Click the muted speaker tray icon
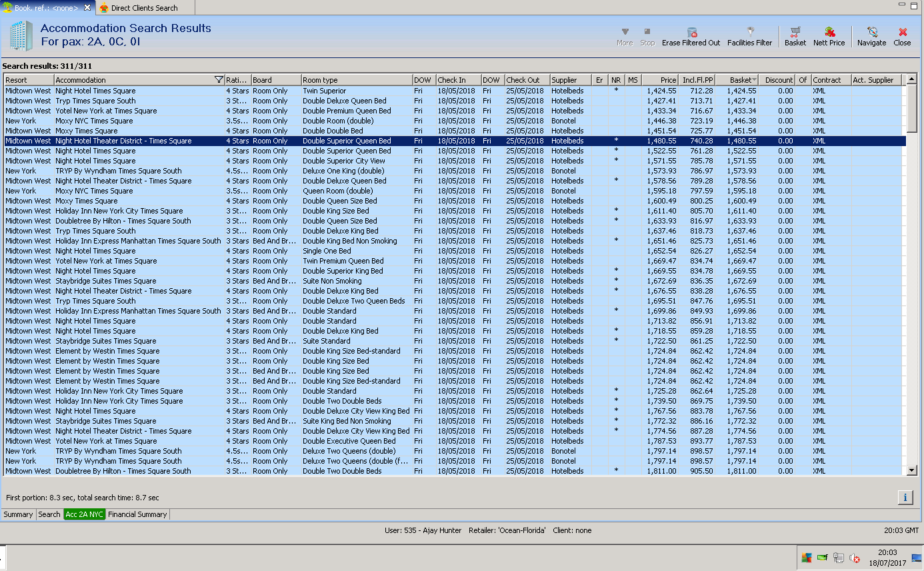Screen dimensions: 924x571 pos(854,558)
